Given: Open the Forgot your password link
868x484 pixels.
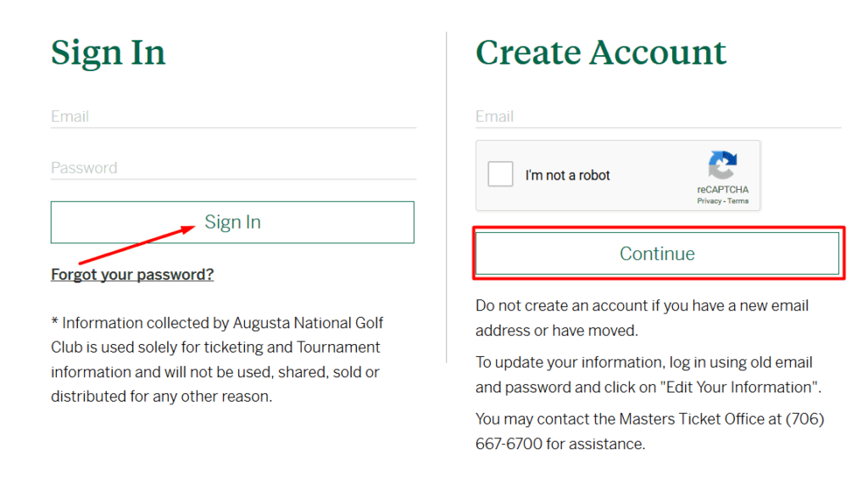Looking at the screenshot, I should (132, 275).
